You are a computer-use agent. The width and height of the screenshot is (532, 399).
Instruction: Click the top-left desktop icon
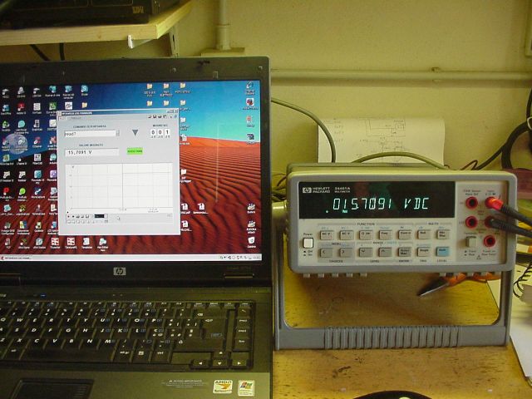point(5,90)
